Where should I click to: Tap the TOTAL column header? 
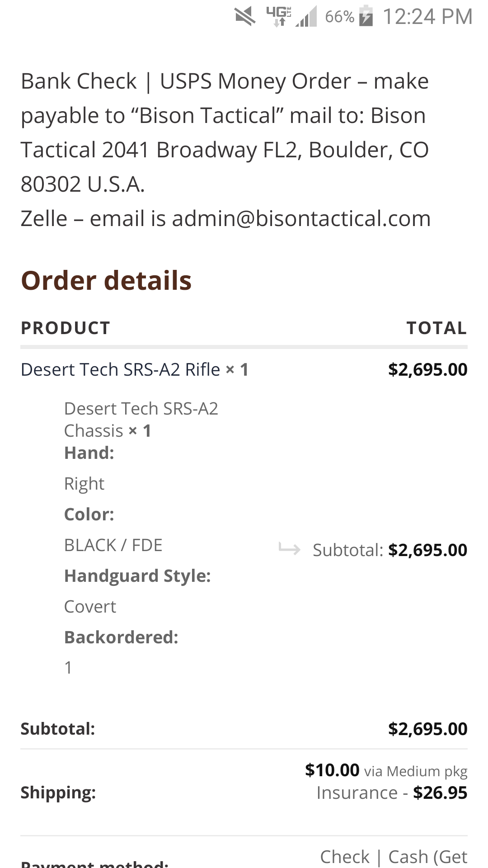436,328
